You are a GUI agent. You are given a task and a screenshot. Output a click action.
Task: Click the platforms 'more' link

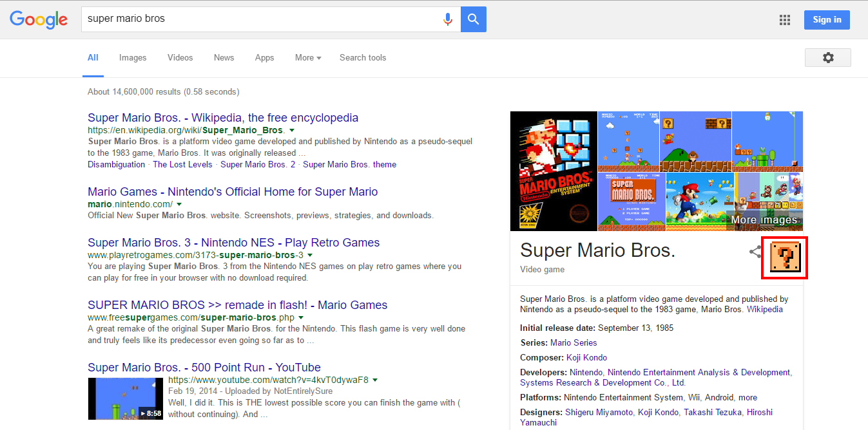point(747,397)
